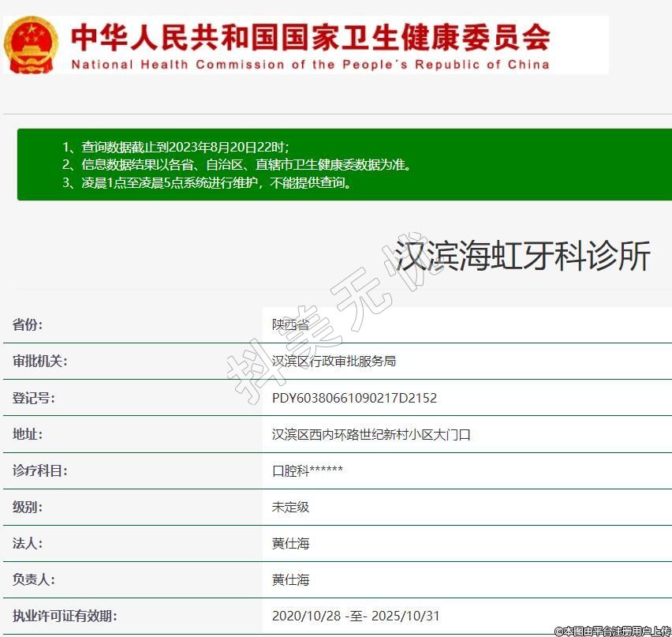Click the 负责人 value 黄仕海
672x637 pixels.
click(x=290, y=579)
